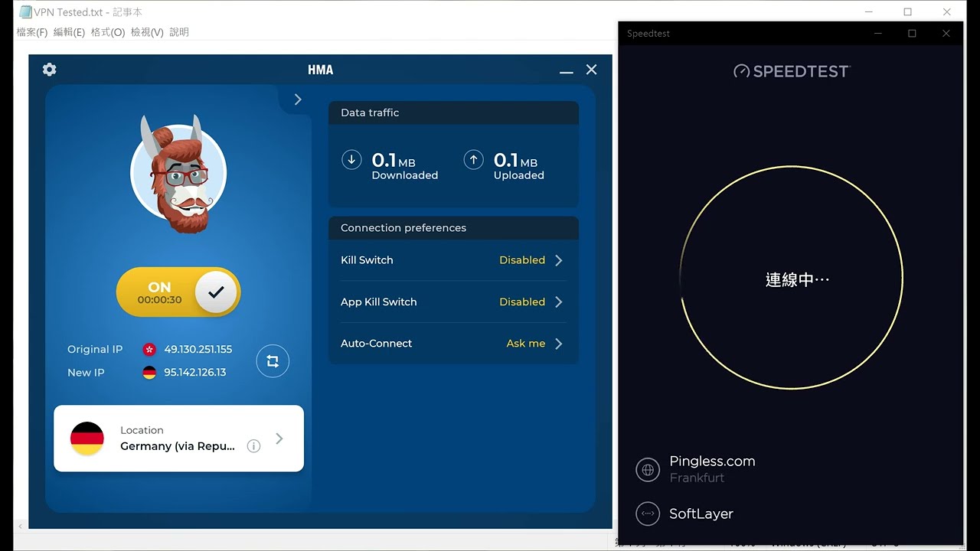980x551 pixels.
Task: Minimize the Speedtest window
Action: pyautogui.click(x=878, y=34)
